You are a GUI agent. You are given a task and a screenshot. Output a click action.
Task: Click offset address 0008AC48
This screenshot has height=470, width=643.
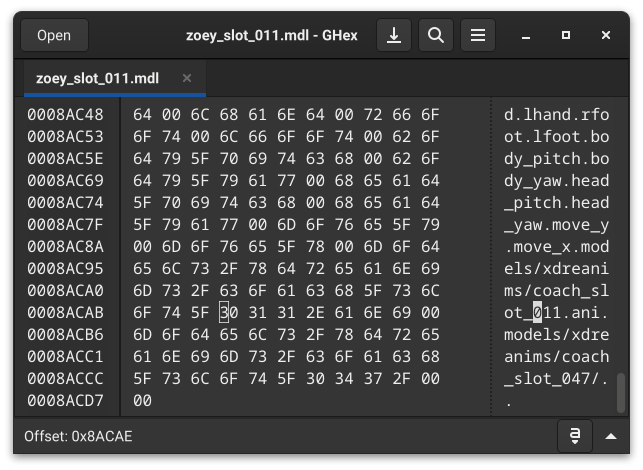tap(65, 114)
